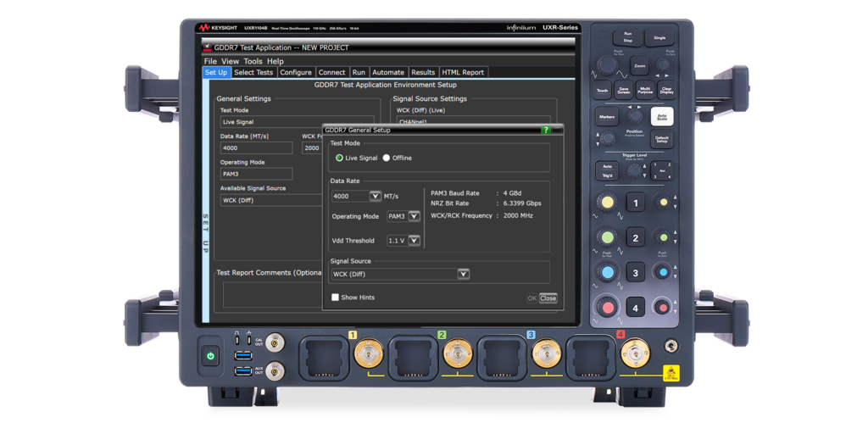Select the Live Signal radio button
Screen dimensions: 868x434
pyautogui.click(x=339, y=159)
